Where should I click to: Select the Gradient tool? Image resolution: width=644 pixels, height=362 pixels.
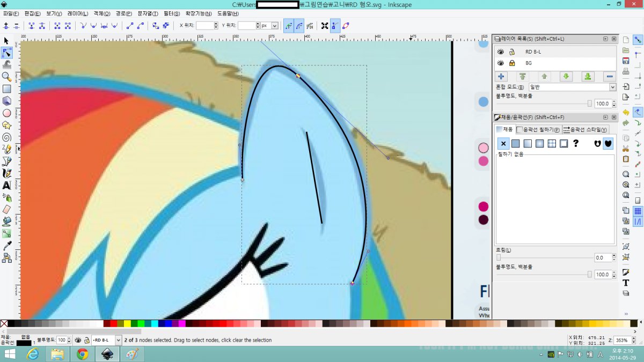click(x=6, y=234)
